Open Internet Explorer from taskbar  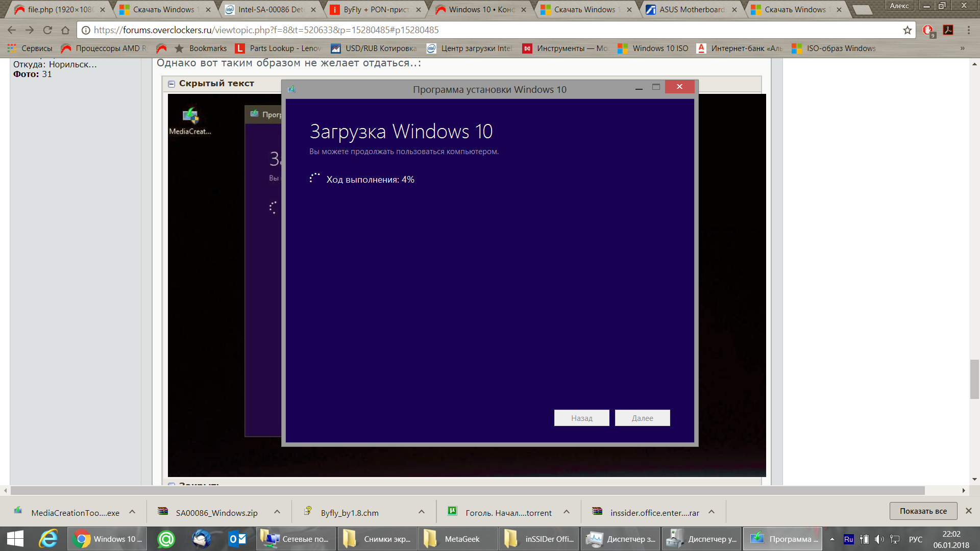tap(48, 539)
